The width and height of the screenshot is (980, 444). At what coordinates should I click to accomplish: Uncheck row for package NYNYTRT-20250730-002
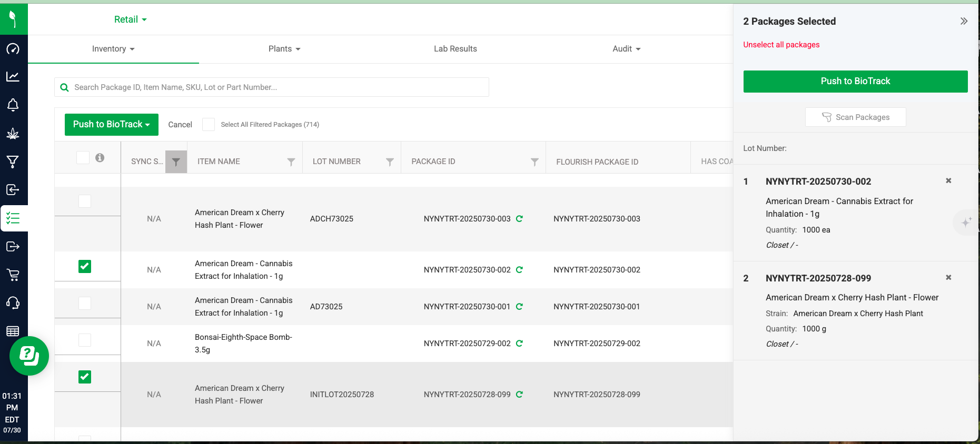pyautogui.click(x=85, y=266)
